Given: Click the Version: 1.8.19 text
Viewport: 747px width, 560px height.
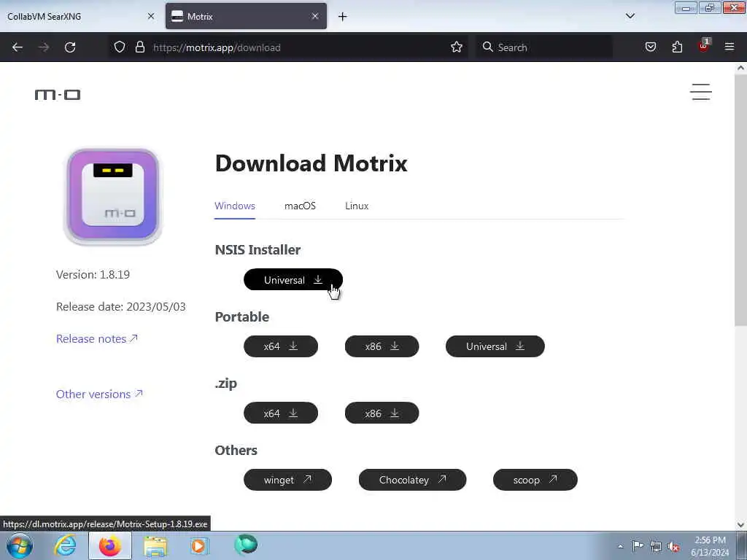Looking at the screenshot, I should point(93,275).
